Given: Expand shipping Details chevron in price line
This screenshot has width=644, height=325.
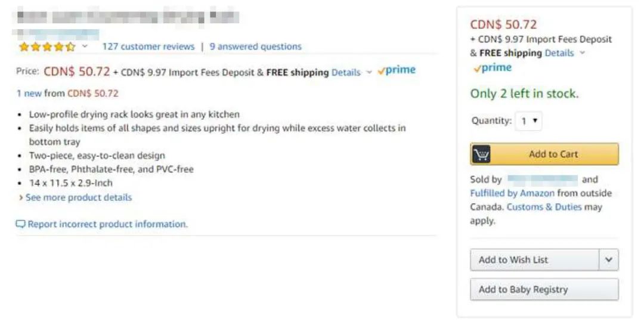Looking at the screenshot, I should coord(369,72).
